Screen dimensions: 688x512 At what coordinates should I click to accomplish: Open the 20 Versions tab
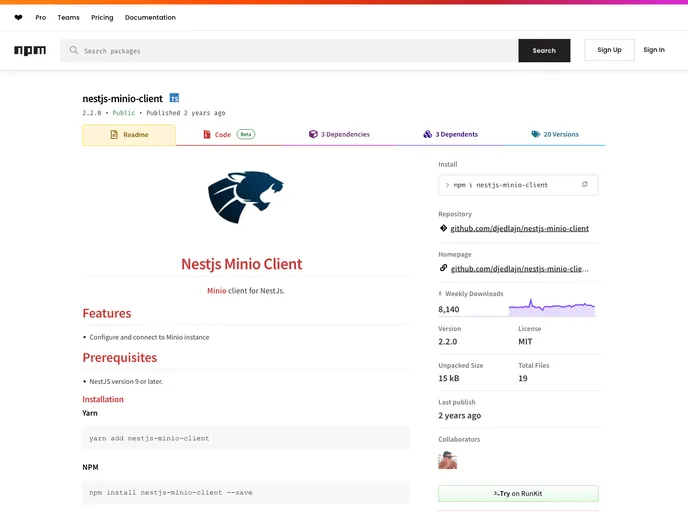555,134
